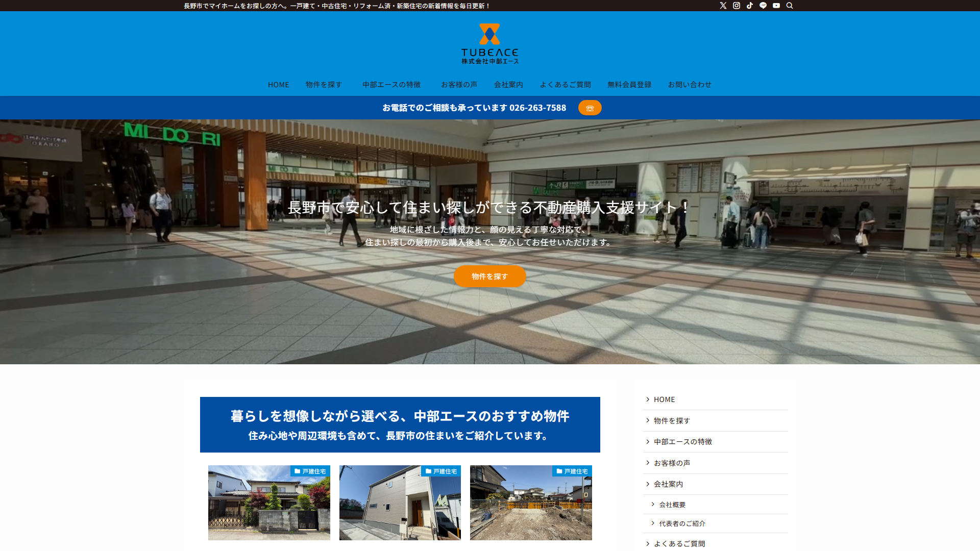This screenshot has height=551, width=980.
Task: Click the TUBEACE logo
Action: coord(490,44)
